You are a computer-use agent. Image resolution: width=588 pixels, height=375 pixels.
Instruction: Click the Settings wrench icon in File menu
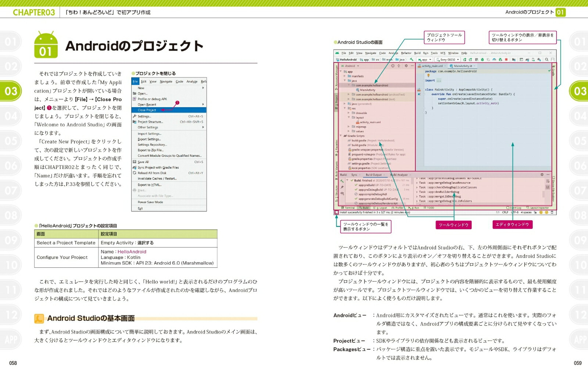[x=135, y=116]
